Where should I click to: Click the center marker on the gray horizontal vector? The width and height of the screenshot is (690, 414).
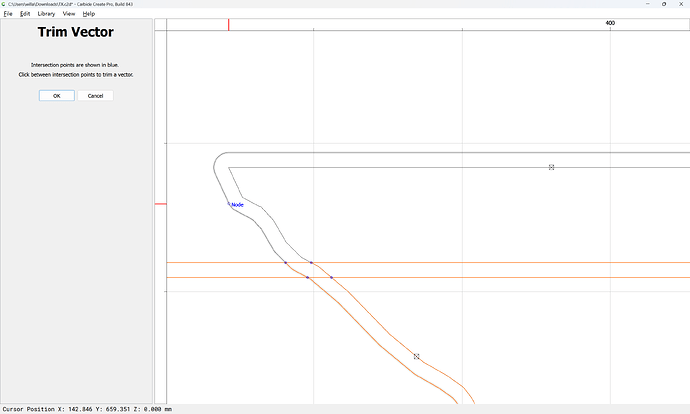(551, 167)
